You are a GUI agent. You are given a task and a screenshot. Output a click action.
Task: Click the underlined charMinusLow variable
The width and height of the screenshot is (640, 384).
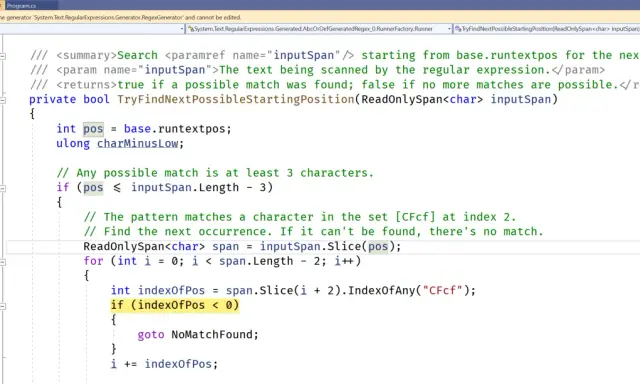click(138, 144)
